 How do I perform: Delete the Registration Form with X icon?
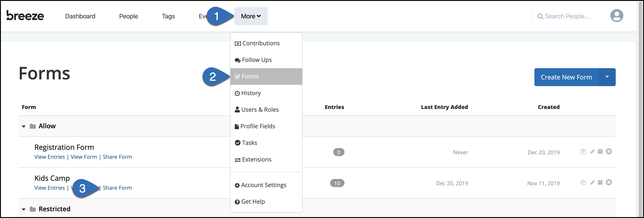[609, 152]
